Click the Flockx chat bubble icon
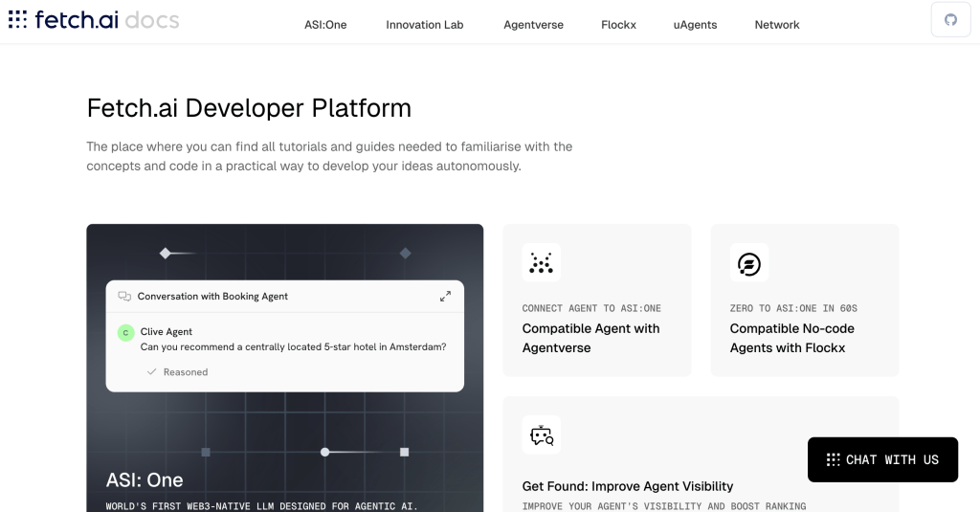This screenshot has width=980, height=512. pos(748,262)
